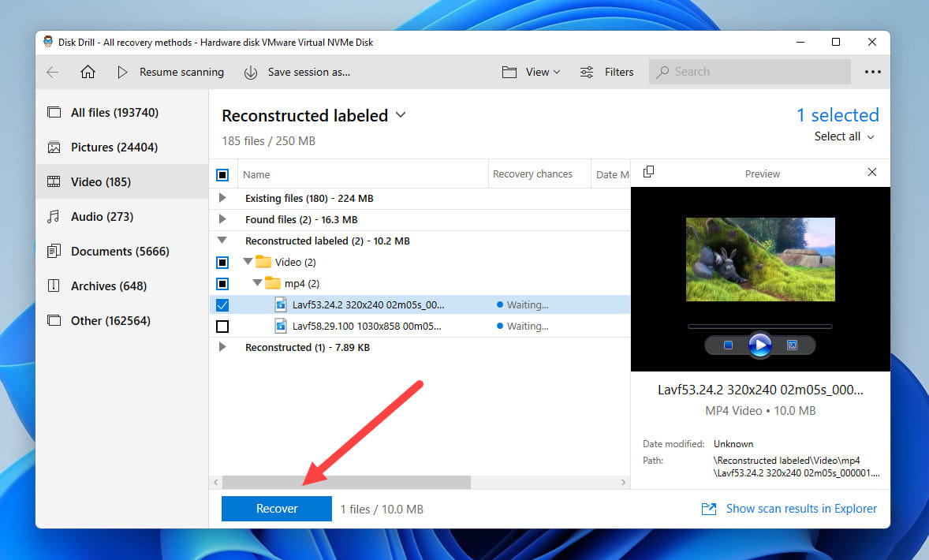Click in the Search field
The height and width of the screenshot is (560, 929).
749,72
